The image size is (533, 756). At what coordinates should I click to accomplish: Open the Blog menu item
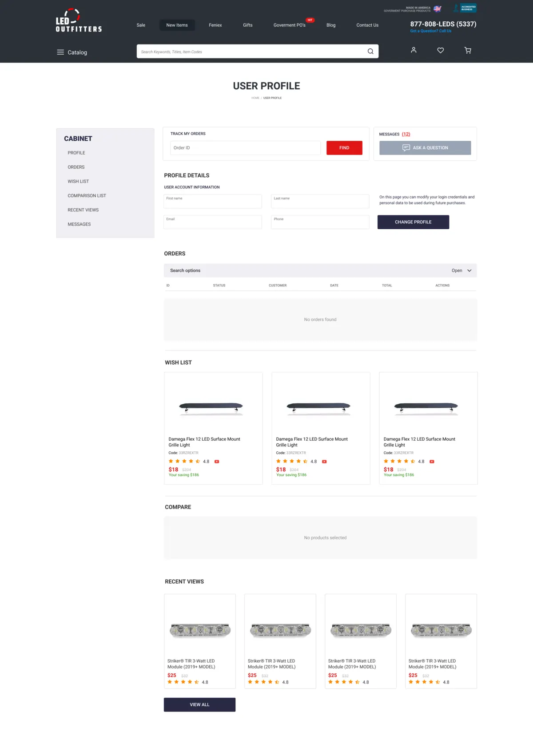(x=331, y=25)
